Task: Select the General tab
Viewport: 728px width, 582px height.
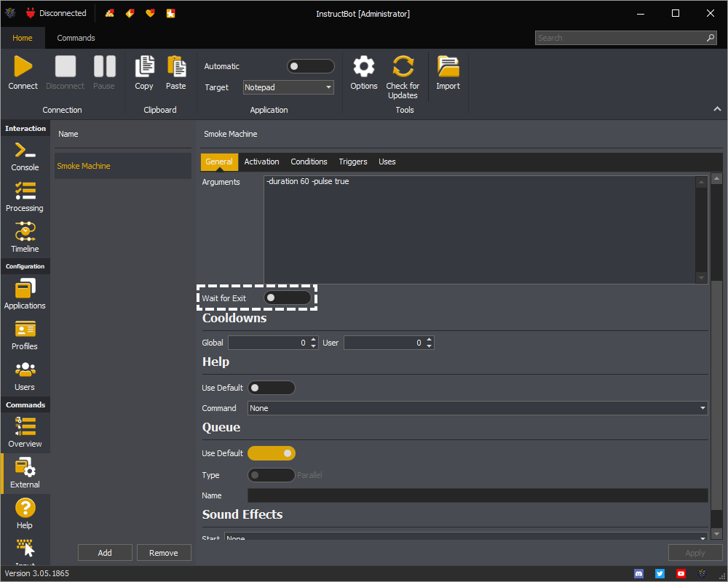Action: click(219, 162)
